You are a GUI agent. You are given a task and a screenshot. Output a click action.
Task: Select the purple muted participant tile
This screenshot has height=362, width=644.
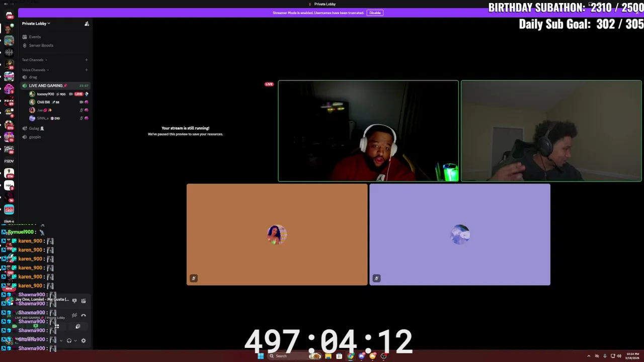click(460, 234)
